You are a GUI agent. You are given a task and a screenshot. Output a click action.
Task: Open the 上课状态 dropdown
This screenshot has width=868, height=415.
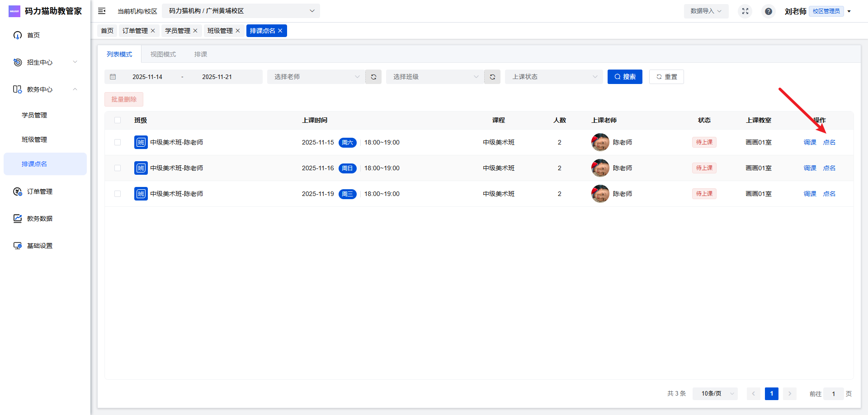tap(554, 77)
